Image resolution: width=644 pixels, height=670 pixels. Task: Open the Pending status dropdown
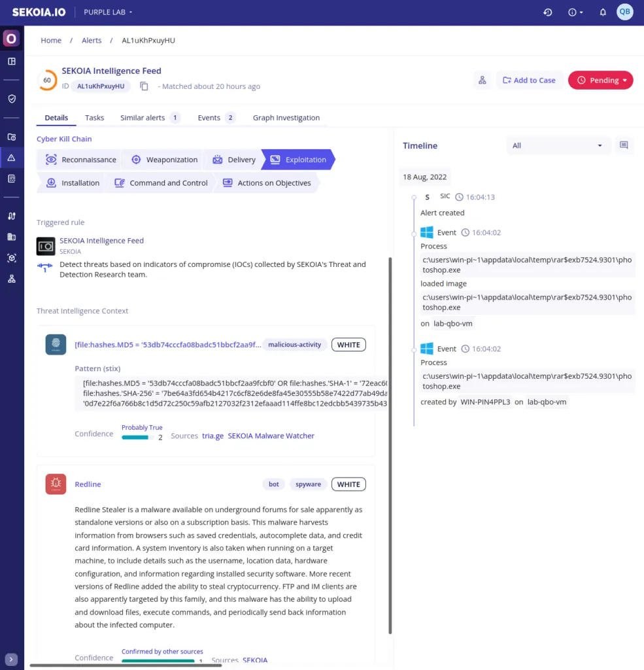[x=600, y=80]
